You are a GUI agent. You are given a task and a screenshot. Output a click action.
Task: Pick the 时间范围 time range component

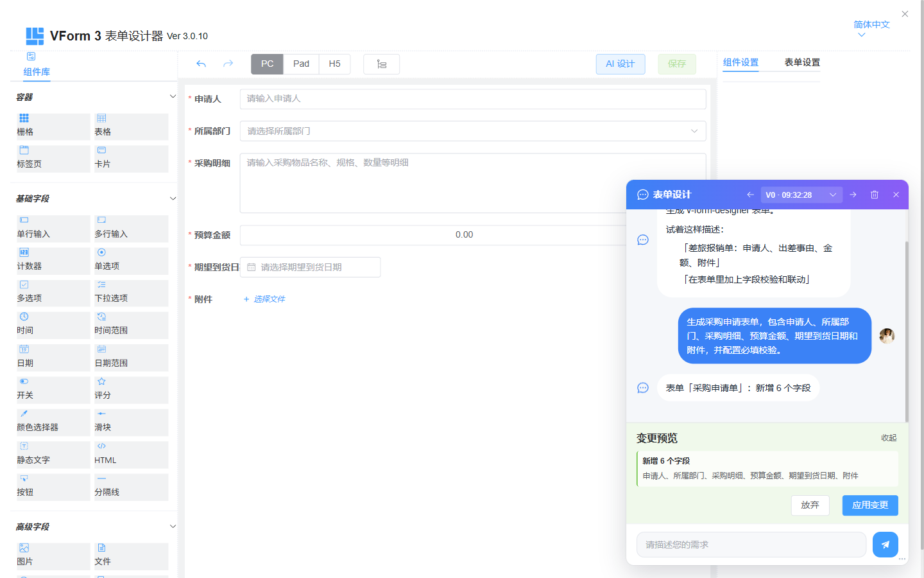[131, 325]
